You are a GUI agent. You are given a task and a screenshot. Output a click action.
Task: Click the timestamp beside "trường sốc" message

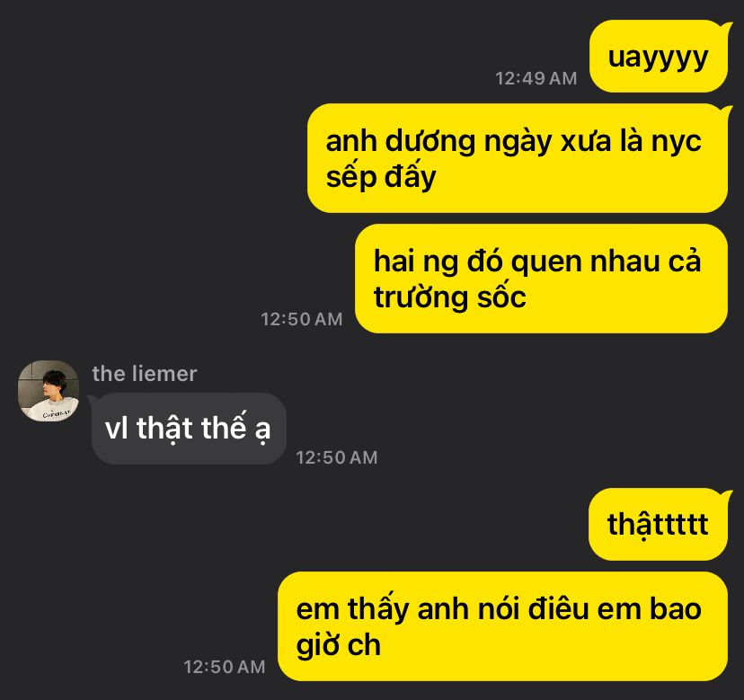click(x=302, y=319)
